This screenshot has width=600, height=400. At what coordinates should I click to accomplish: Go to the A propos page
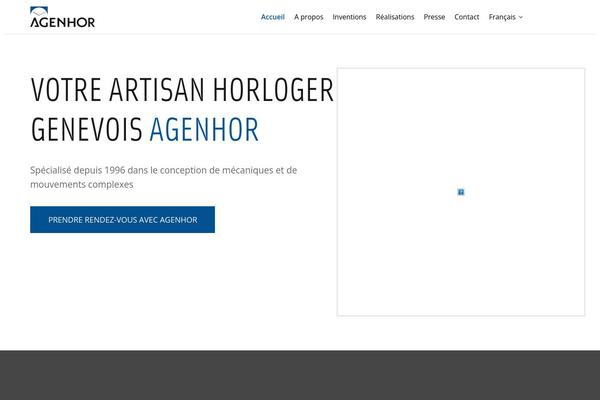coord(308,17)
